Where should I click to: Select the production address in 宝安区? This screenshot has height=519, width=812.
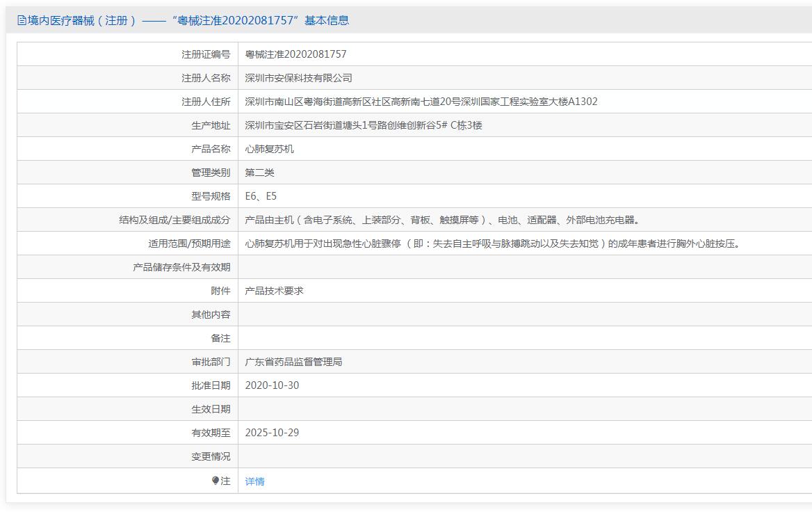tap(363, 125)
